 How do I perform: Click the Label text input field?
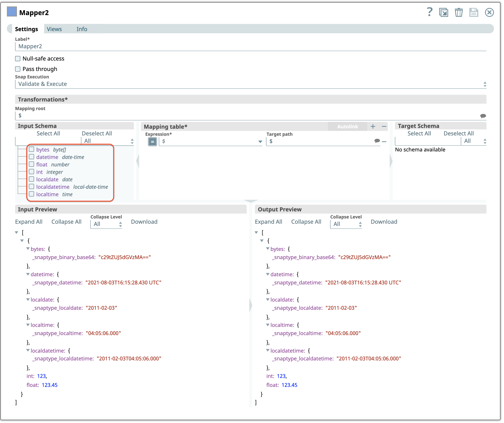point(250,46)
